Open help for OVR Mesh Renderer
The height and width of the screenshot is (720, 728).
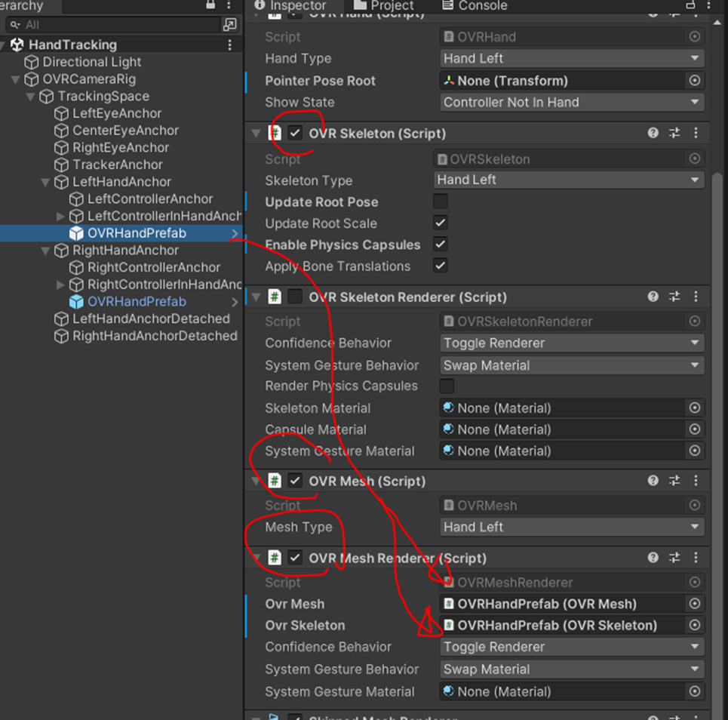point(653,558)
